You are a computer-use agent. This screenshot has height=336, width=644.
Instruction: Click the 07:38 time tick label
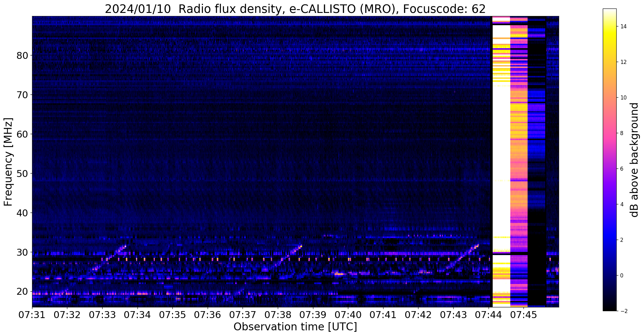[x=277, y=315]
